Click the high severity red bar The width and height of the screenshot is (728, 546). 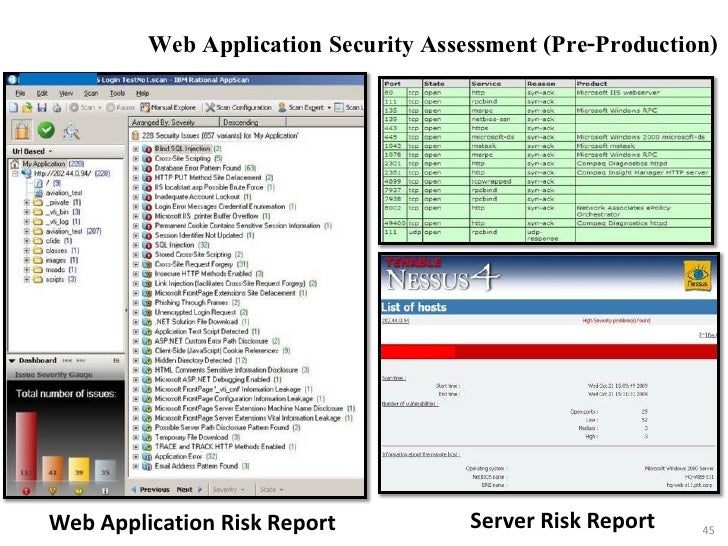point(26,447)
